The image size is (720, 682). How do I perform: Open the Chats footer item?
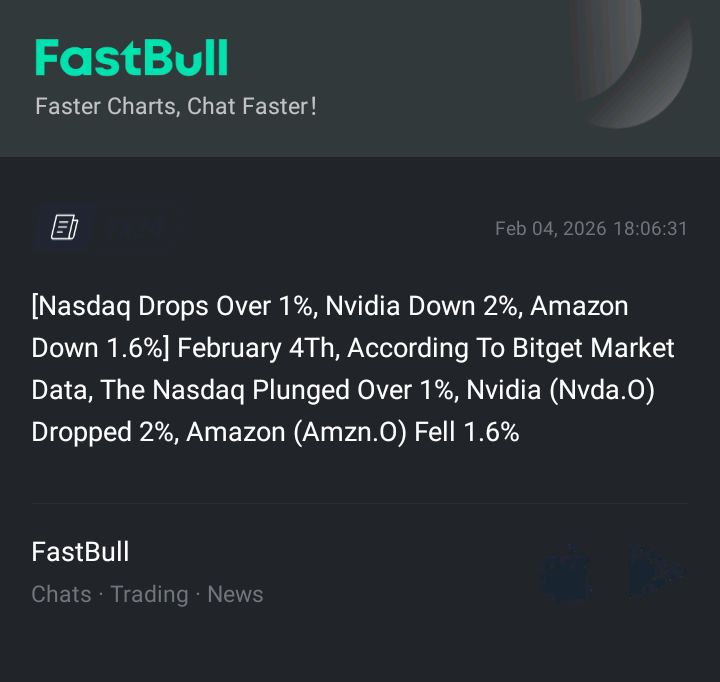61,594
